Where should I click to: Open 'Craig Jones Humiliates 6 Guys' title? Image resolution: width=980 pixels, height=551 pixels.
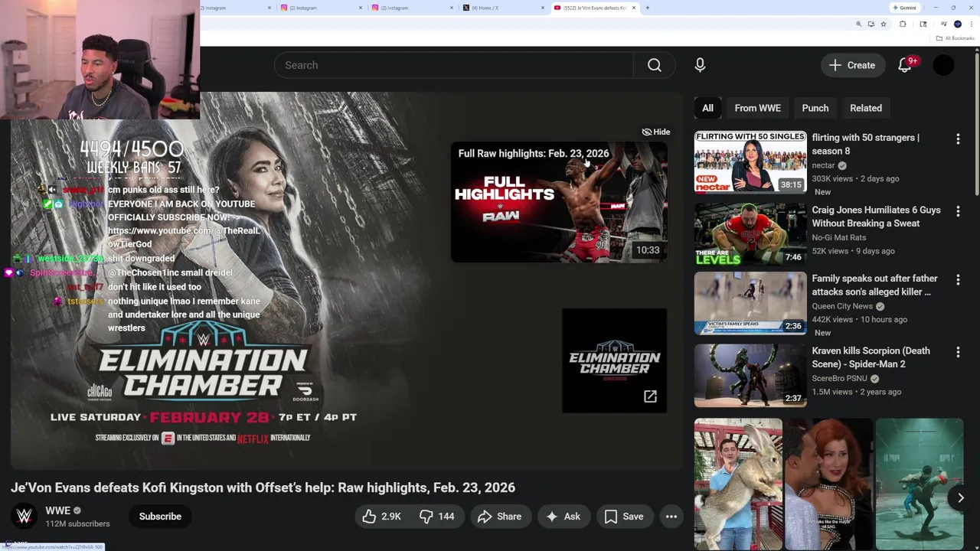(876, 217)
